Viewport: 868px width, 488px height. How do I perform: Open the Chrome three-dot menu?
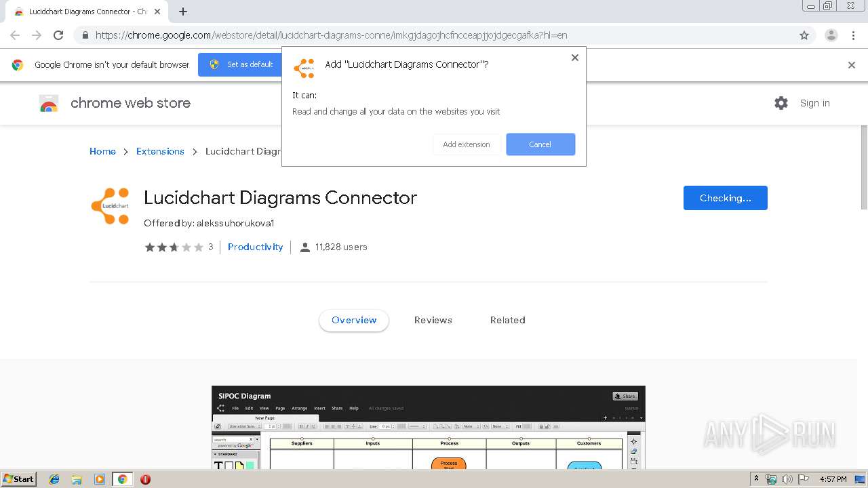click(853, 35)
